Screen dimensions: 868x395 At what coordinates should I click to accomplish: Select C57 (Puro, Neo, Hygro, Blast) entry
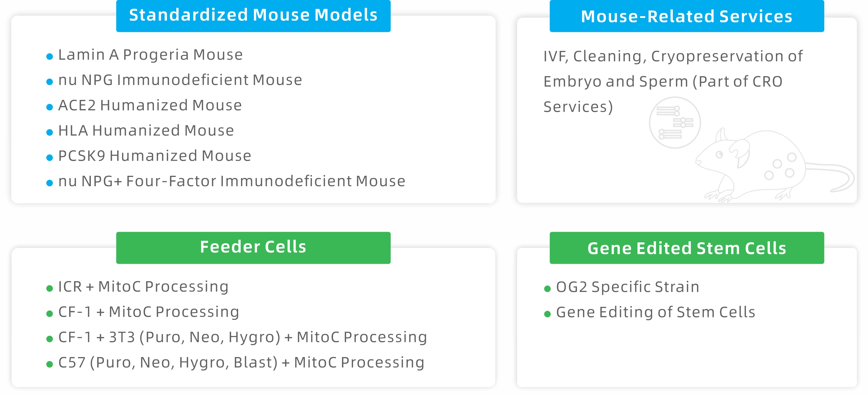(241, 363)
